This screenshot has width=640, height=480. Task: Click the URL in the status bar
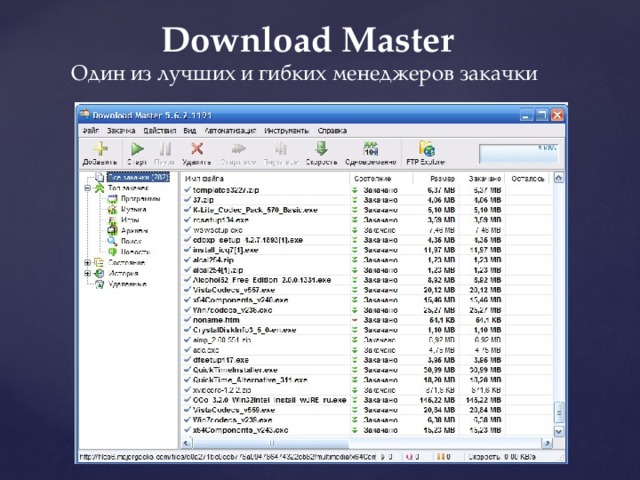(227, 457)
